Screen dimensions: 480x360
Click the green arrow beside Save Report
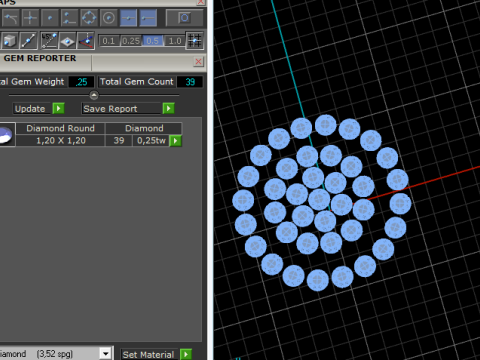coord(169,108)
